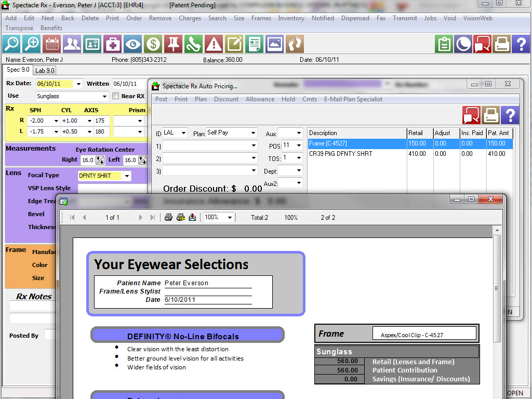Click the red pushpin icon
Screen dimensions: 532x399
(x=173, y=44)
